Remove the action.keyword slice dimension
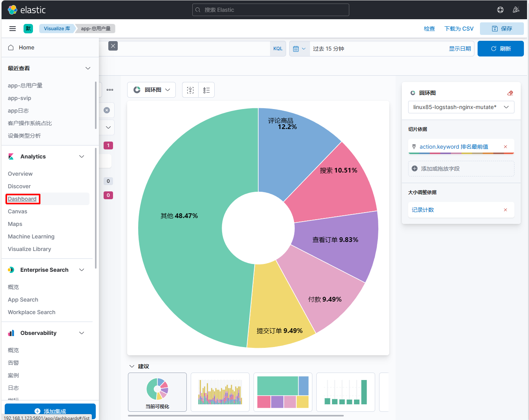Image resolution: width=529 pixels, height=420 pixels. 505,147
